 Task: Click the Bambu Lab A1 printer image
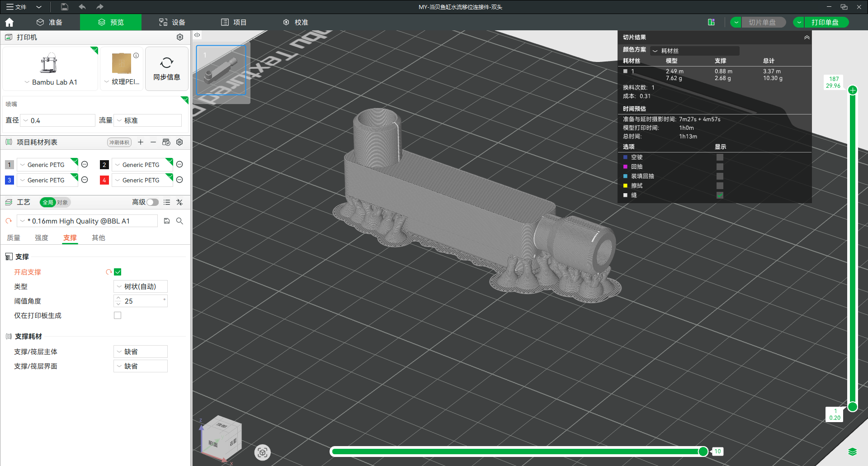[49, 63]
